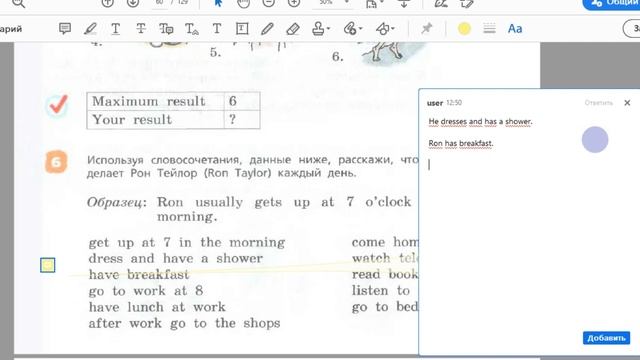Select the replace text note tool

(166, 29)
